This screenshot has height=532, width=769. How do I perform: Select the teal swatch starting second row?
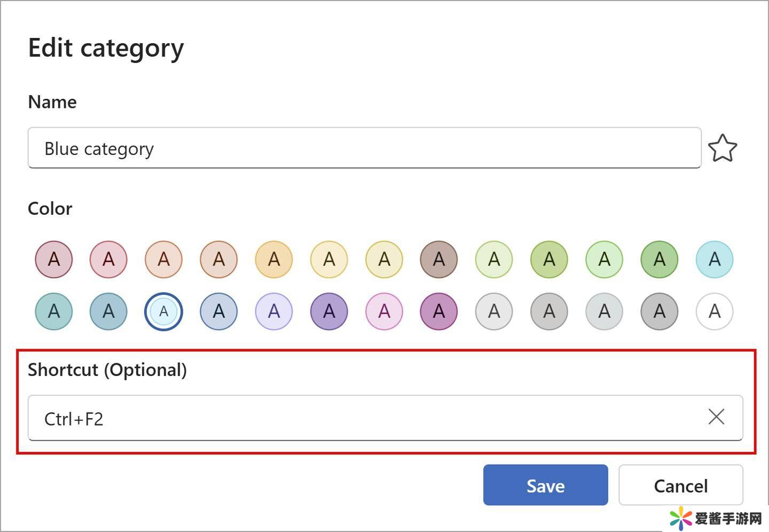[54, 311]
